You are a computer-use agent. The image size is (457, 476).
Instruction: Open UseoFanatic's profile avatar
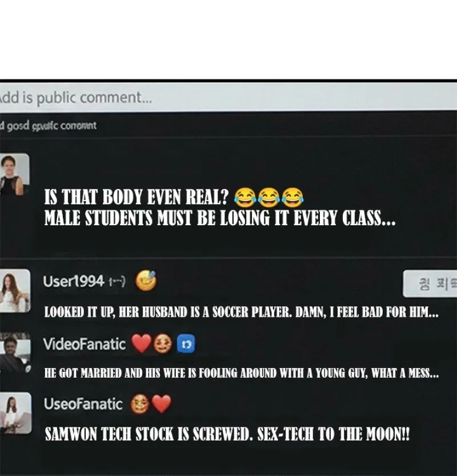click(x=15, y=413)
